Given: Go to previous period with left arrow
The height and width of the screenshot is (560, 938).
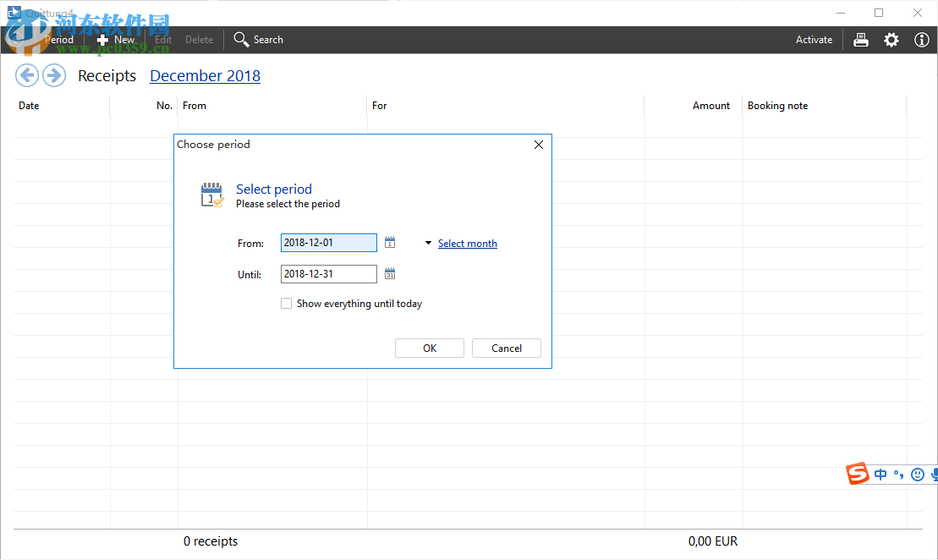Looking at the screenshot, I should coord(27,75).
